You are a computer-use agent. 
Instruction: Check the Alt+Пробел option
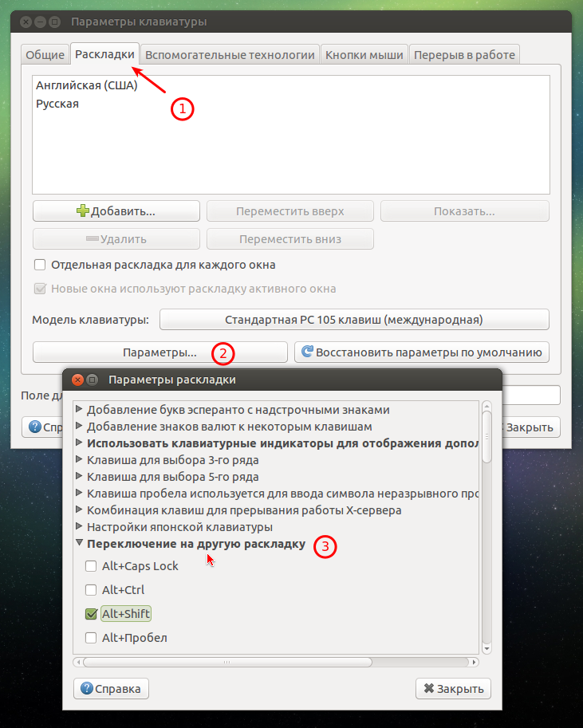tap(91, 638)
